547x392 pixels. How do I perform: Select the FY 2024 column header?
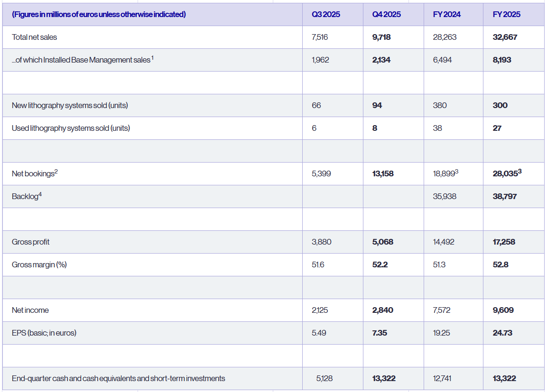[446, 14]
